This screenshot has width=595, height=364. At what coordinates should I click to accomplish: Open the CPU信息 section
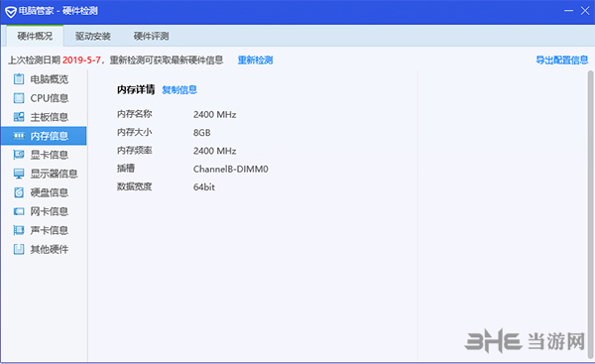[x=44, y=98]
